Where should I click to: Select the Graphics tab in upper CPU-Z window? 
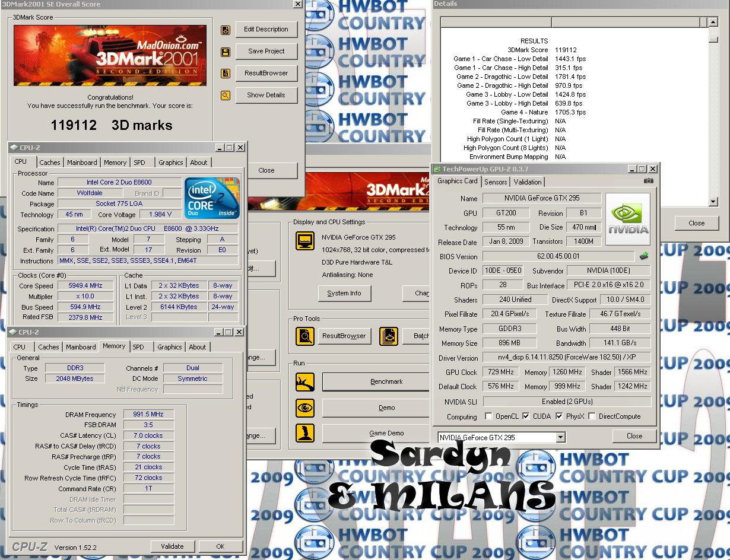click(x=171, y=163)
